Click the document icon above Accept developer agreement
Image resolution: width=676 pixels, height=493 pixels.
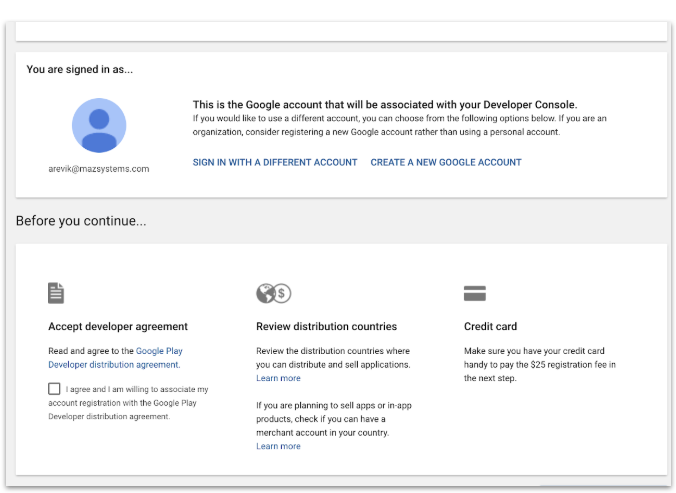[x=56, y=293]
